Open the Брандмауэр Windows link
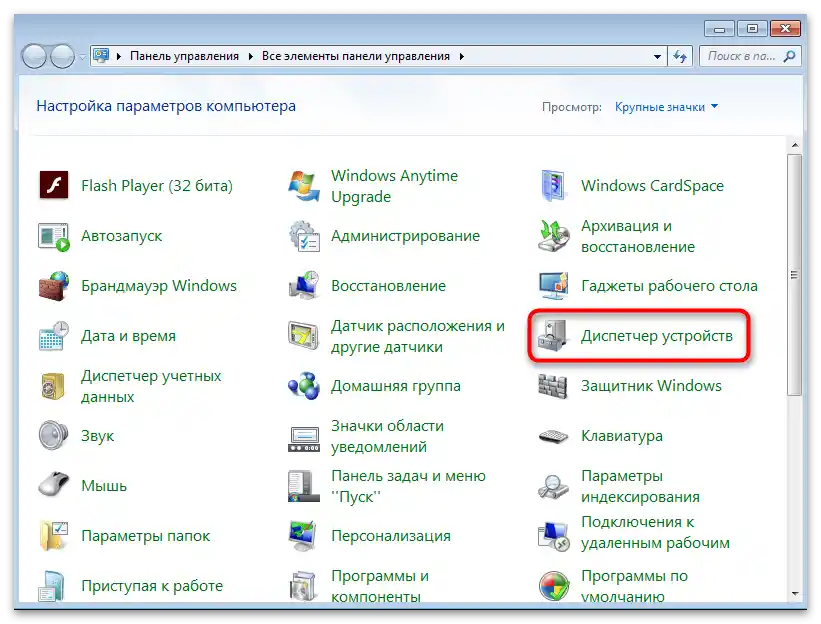The image size is (821, 624). (159, 286)
